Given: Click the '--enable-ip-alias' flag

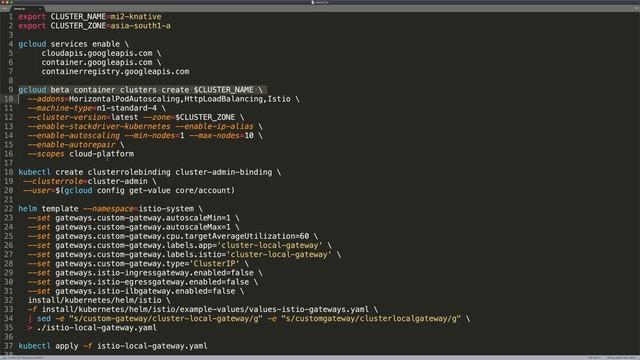Looking at the screenshot, I should coord(214,127).
